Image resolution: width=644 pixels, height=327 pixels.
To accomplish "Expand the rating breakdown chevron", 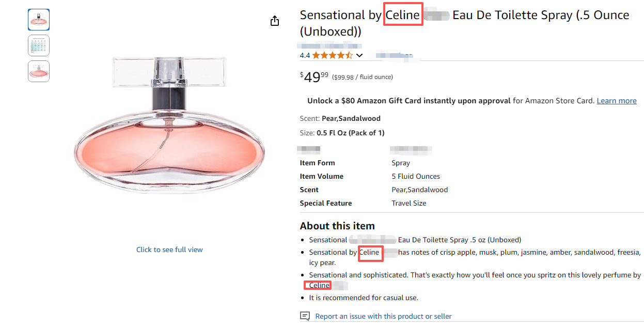I will coord(359,55).
